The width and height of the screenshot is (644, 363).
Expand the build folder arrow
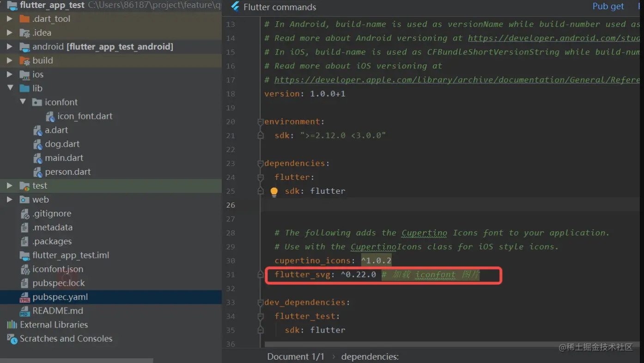click(10, 61)
